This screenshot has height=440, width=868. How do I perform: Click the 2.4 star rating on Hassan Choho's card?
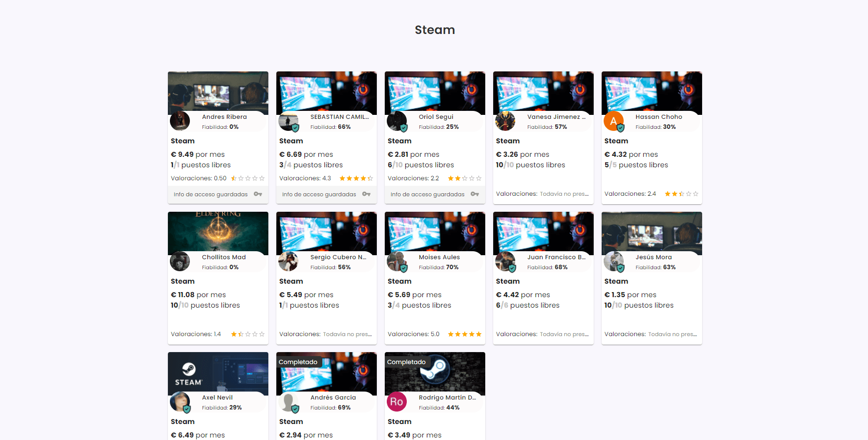[682, 194]
